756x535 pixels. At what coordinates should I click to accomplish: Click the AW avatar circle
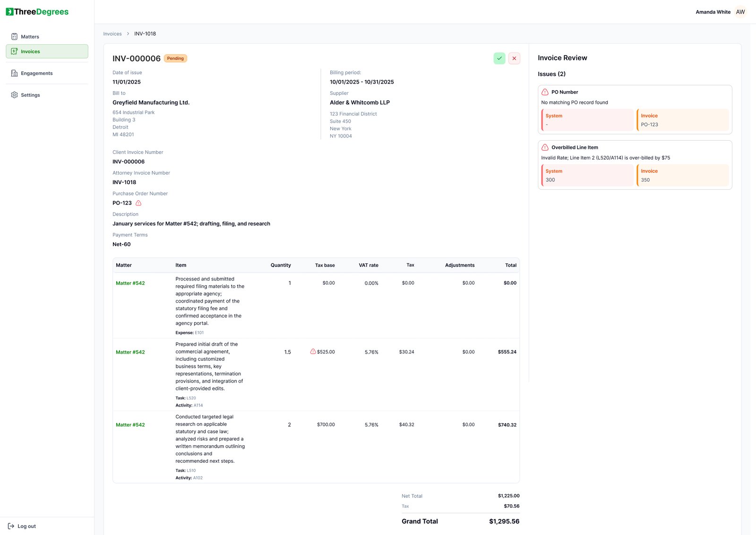pyautogui.click(x=740, y=11)
